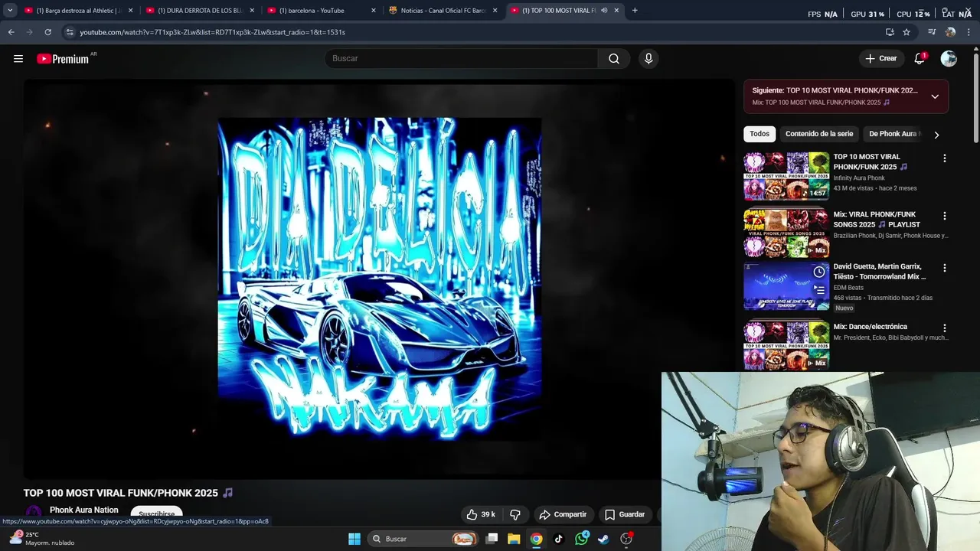Activate Chrome icon on the taskbar
The height and width of the screenshot is (551, 980).
537,539
